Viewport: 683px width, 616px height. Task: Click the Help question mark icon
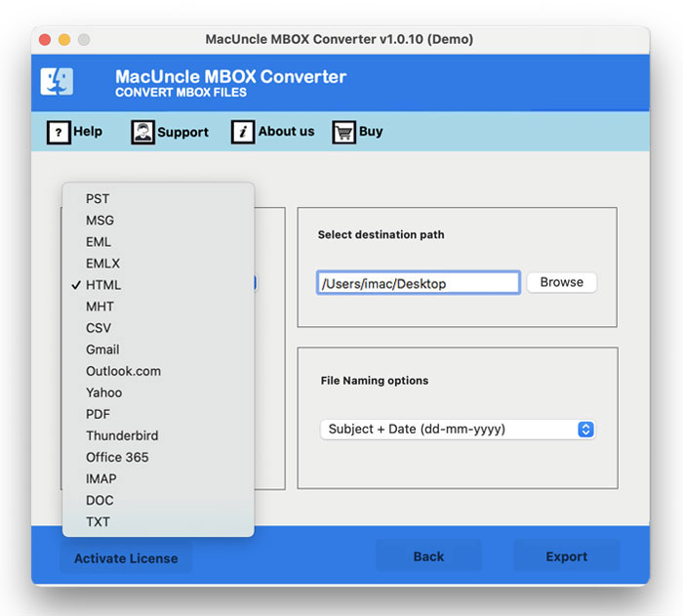(x=59, y=132)
